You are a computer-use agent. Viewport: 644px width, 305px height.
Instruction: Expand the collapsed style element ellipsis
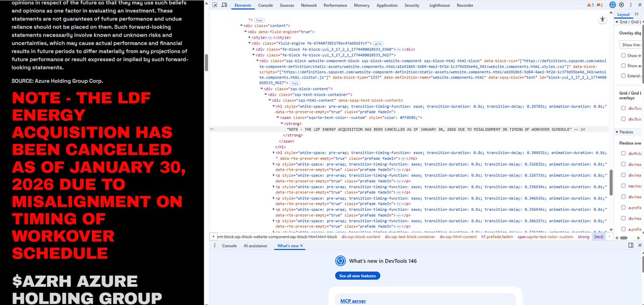pyautogui.click(x=270, y=38)
